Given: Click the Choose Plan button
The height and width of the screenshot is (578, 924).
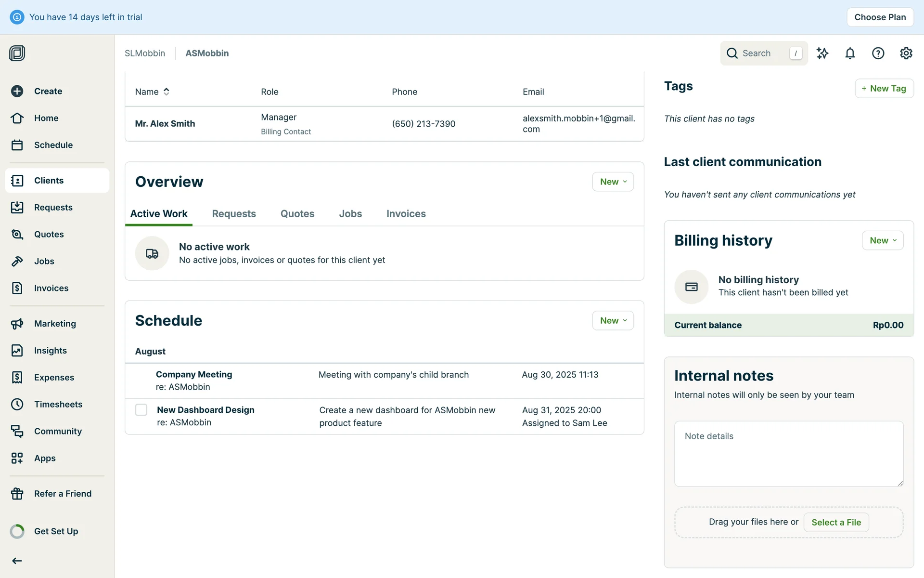Looking at the screenshot, I should pyautogui.click(x=880, y=17).
